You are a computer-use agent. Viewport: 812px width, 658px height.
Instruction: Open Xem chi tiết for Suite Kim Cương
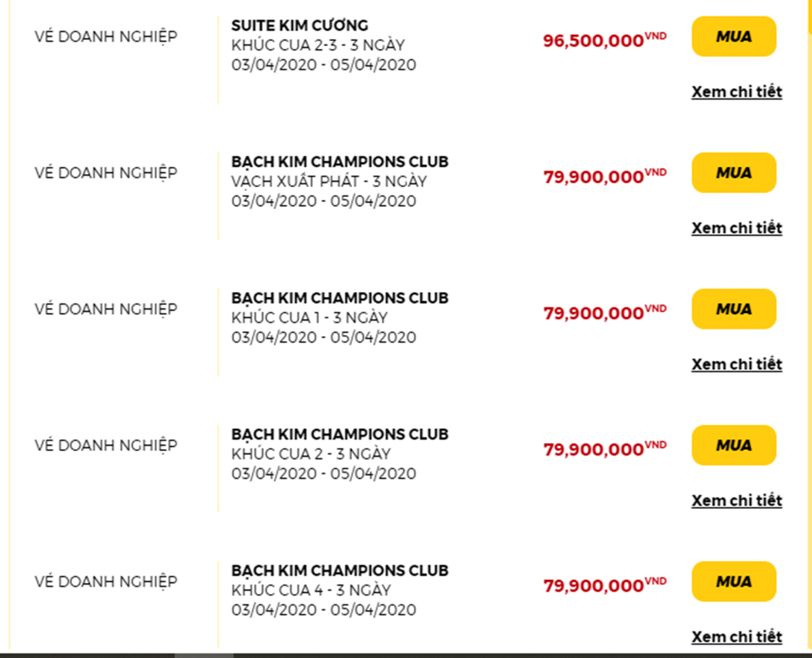(737, 92)
